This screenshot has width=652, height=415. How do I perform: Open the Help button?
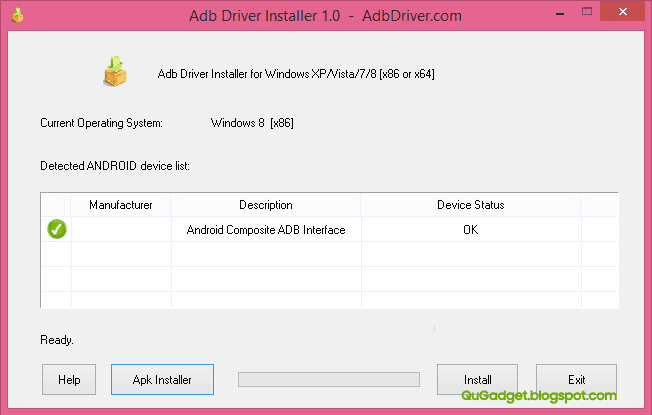coord(69,379)
